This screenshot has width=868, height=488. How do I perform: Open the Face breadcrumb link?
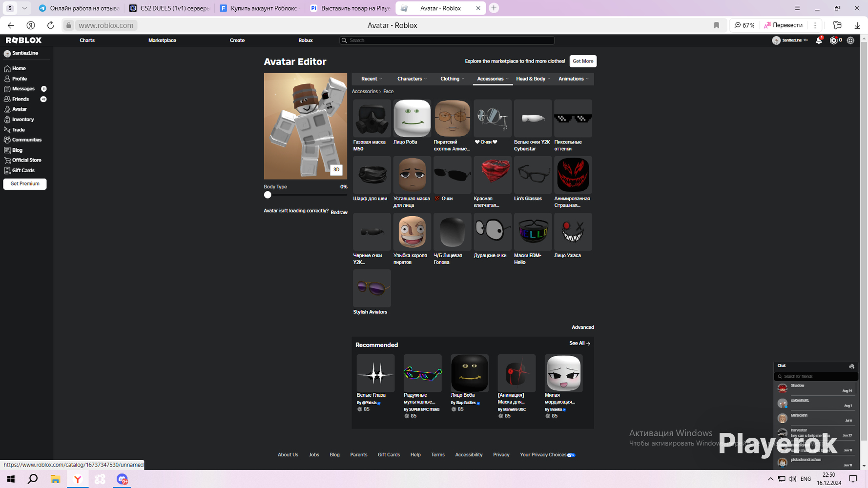[388, 92]
